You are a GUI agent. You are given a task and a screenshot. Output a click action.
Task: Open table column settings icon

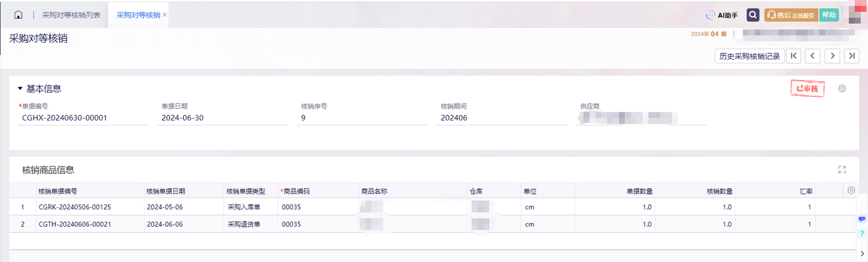(851, 191)
